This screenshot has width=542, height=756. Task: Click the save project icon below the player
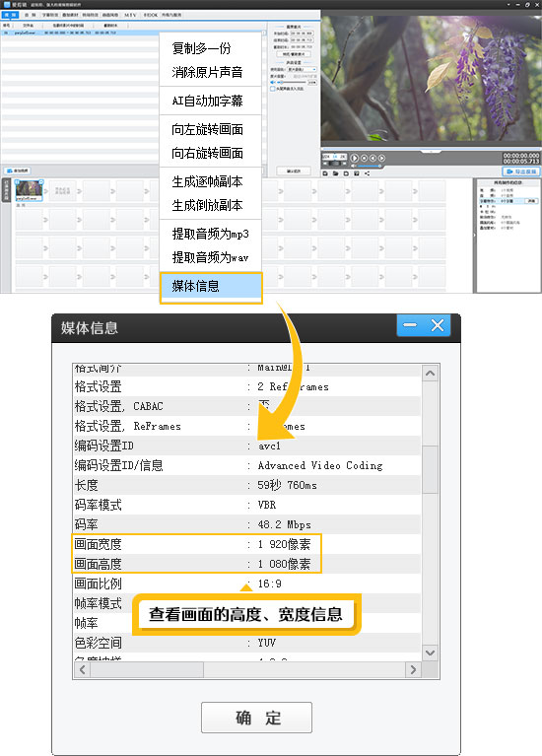click(346, 173)
